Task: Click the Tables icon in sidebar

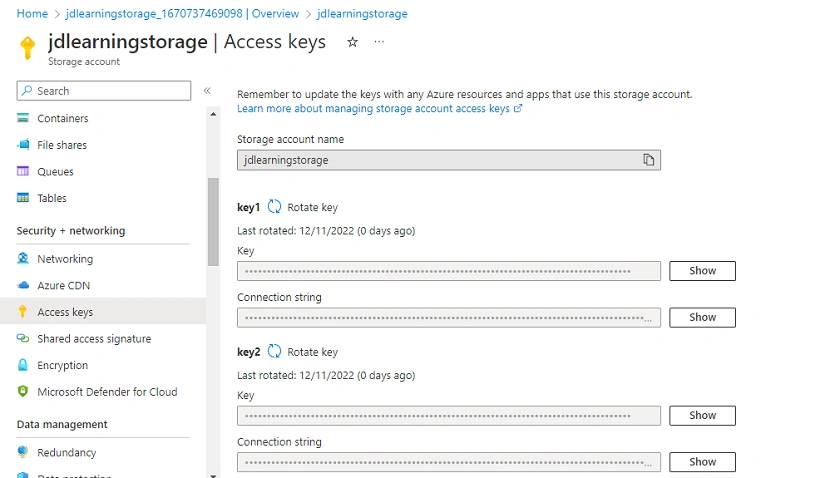Action: (x=23, y=198)
